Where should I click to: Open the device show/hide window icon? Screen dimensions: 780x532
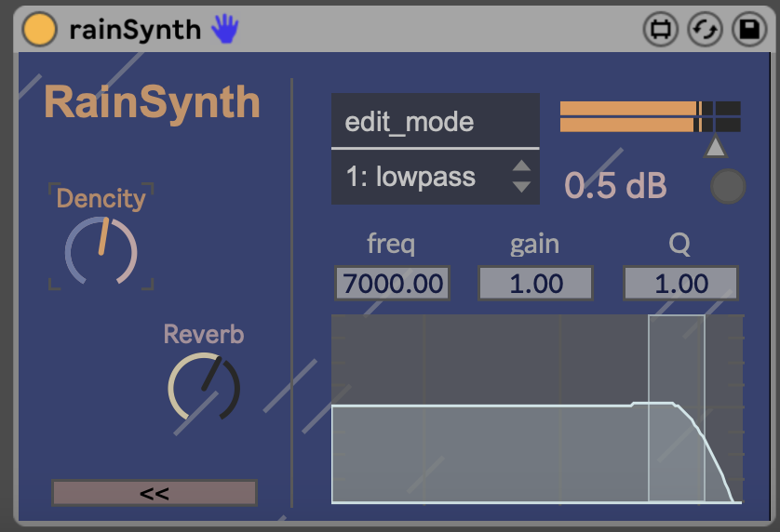click(x=660, y=30)
